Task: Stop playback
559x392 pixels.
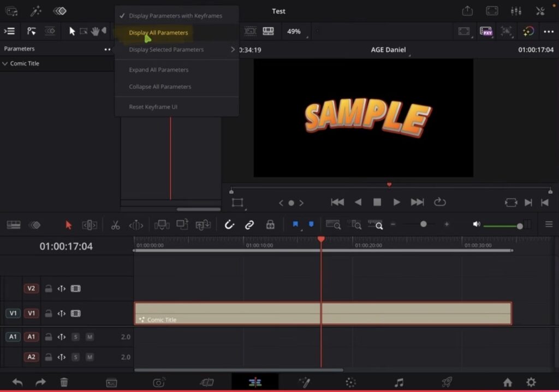Action: point(377,202)
